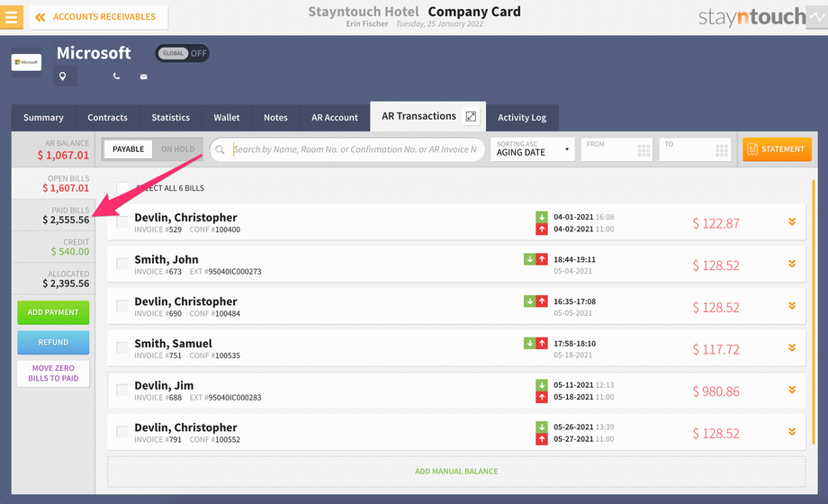Open the Wallet tab

(227, 117)
